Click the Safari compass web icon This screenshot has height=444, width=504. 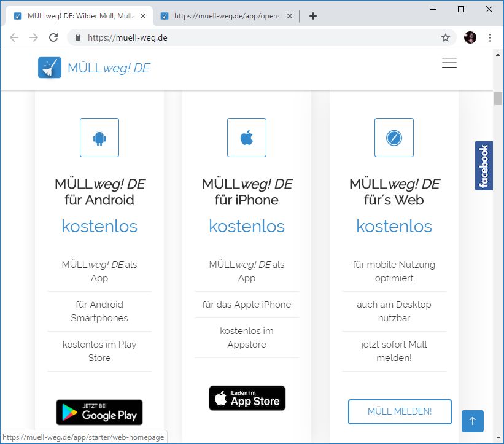coord(394,138)
